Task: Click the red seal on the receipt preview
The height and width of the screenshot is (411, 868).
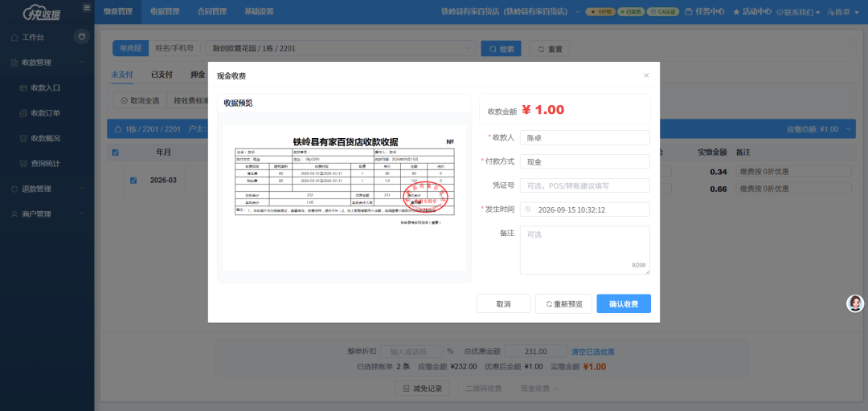Action: pyautogui.click(x=424, y=198)
